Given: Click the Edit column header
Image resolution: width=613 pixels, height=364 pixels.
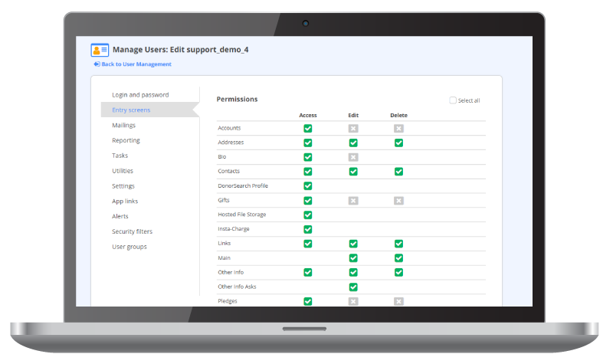Looking at the screenshot, I should [x=353, y=116].
